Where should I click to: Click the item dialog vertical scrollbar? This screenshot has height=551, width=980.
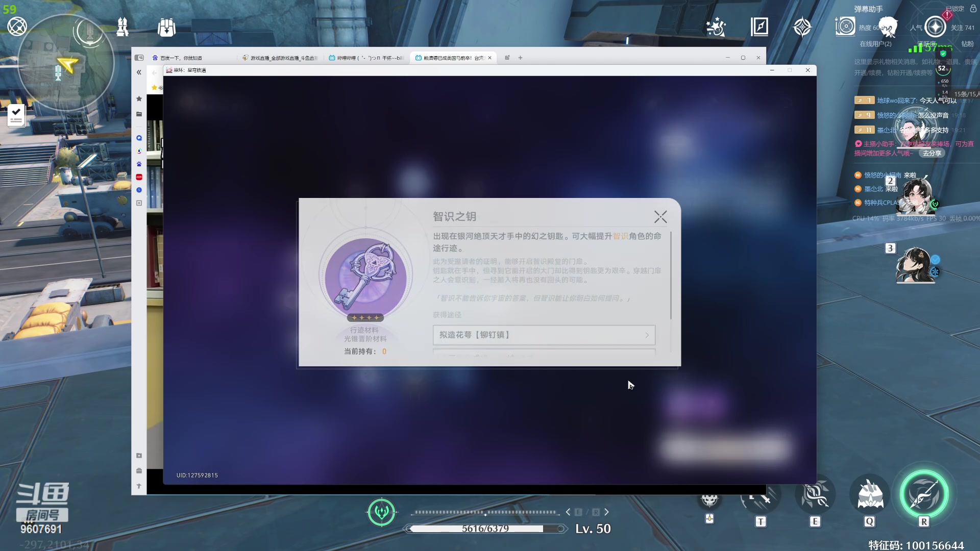(x=671, y=275)
